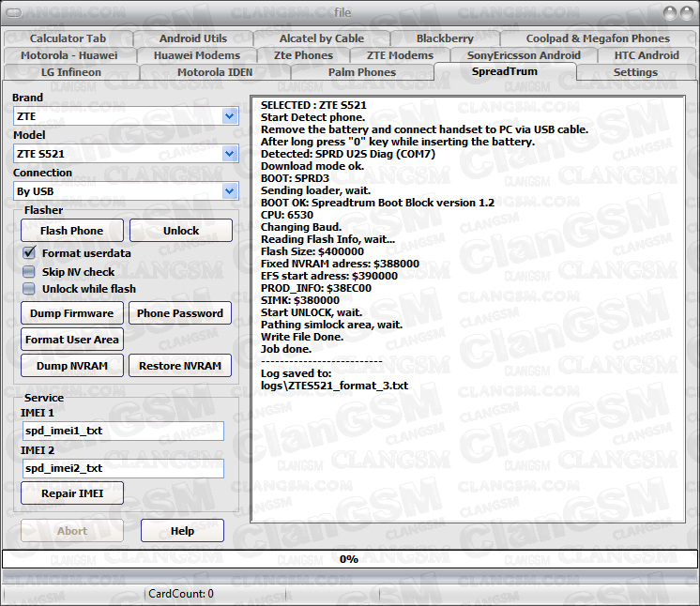
Task: Select the Blackberry tab
Action: pyautogui.click(x=445, y=38)
